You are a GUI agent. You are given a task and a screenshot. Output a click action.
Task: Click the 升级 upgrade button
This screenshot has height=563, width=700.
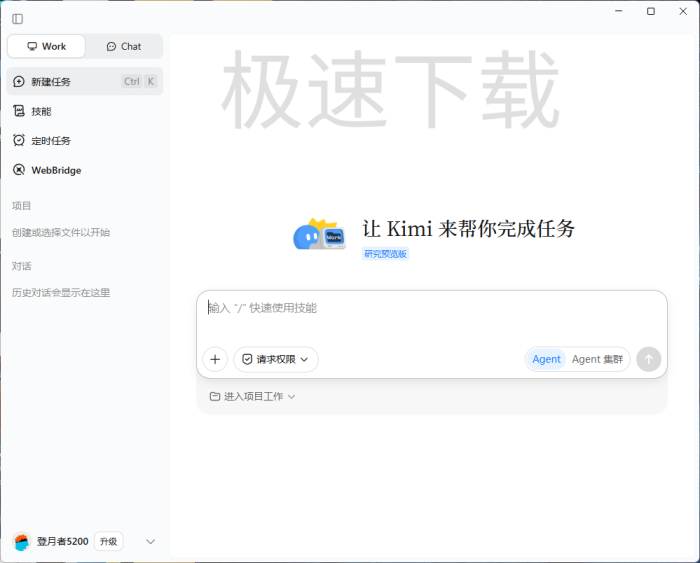click(x=108, y=542)
